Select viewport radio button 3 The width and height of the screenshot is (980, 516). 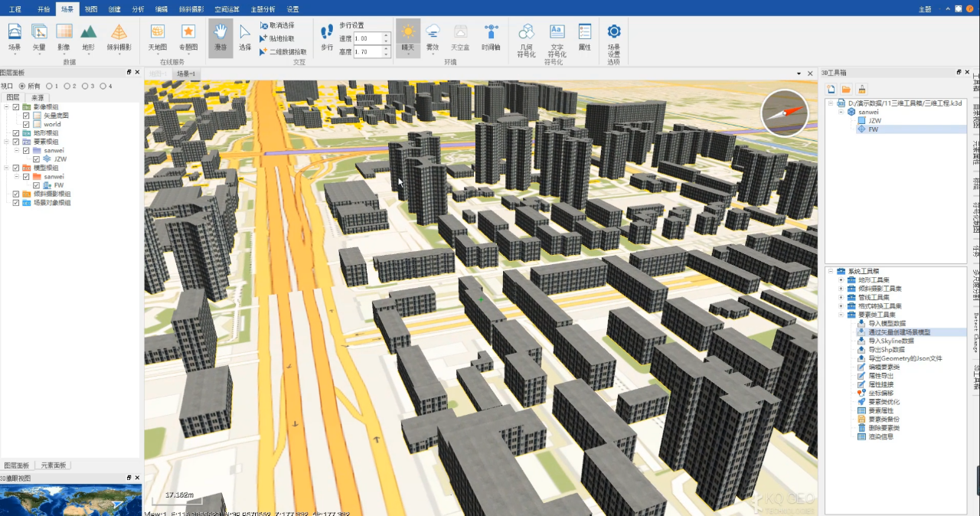click(x=84, y=86)
